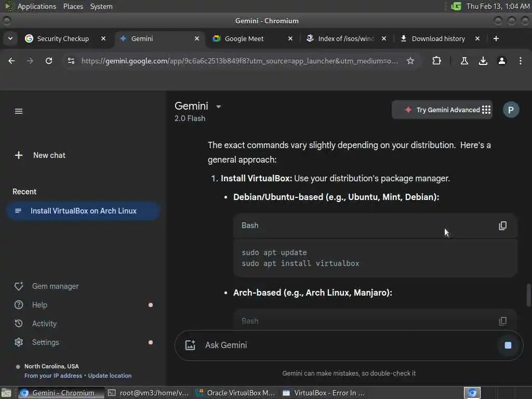Open Gem manager
This screenshot has height=399, width=532.
(46, 286)
